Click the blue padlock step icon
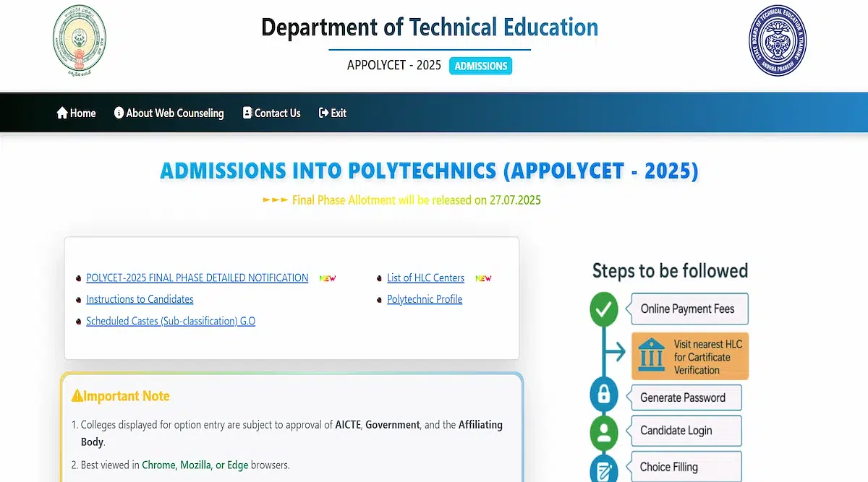 pos(603,395)
